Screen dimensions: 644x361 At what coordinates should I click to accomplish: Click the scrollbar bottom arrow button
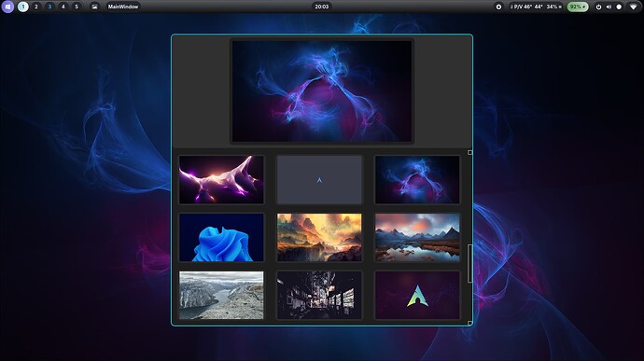tap(469, 323)
